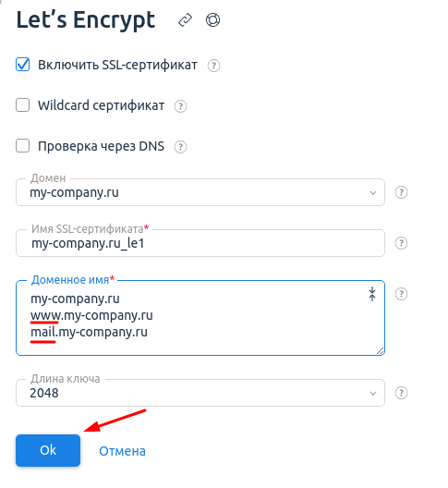Open help icon beside Домен field
Screen dimensions: 448x488
tap(401, 192)
